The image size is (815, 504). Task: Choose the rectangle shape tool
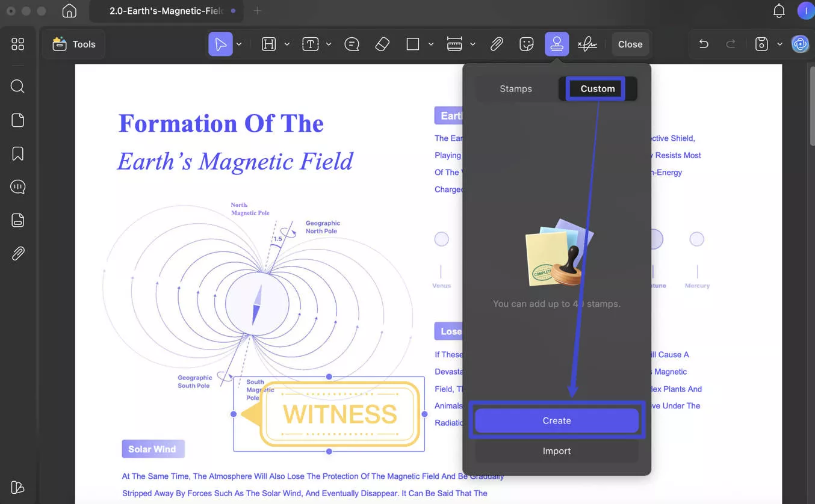tap(414, 43)
